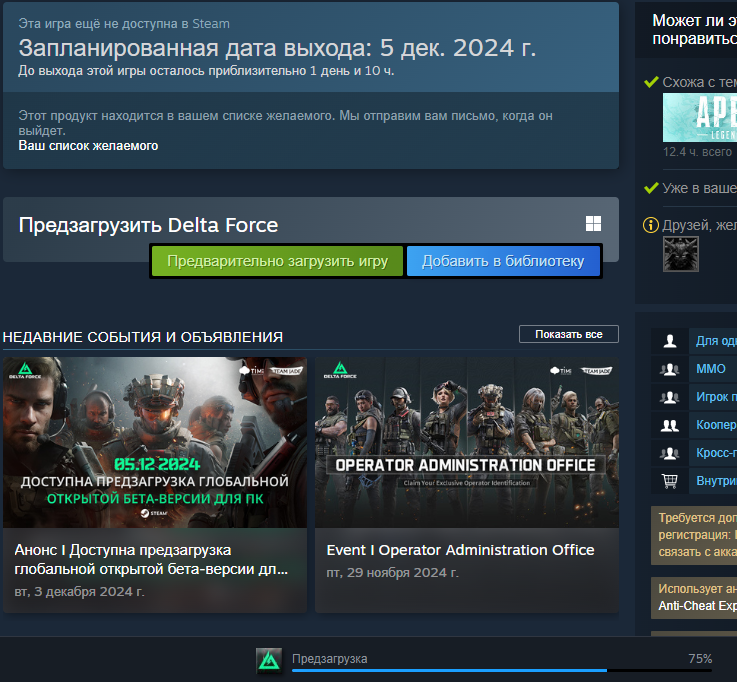
Task: Open 'Ваш список желаемого' link
Action: click(88, 146)
